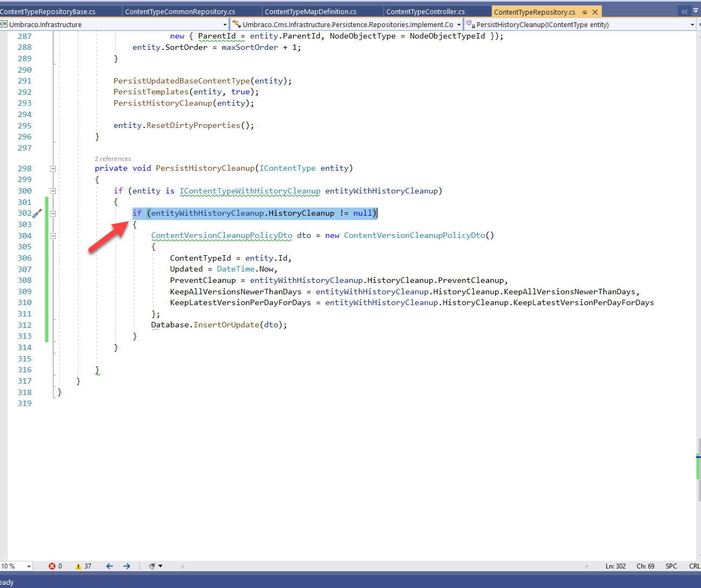Viewport: 701px width, 588px height.
Task: Click the screwdriver quick actions icon on line 302
Action: click(37, 214)
